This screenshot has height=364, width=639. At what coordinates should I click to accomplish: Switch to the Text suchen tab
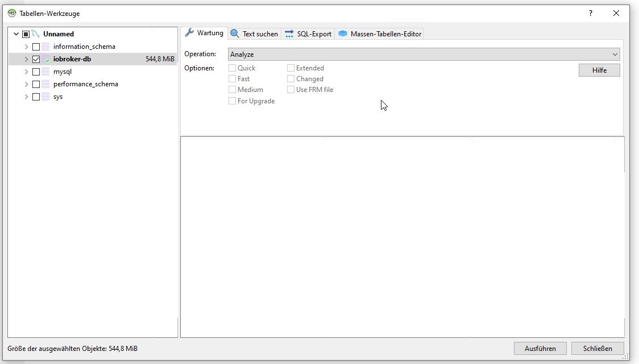(254, 34)
